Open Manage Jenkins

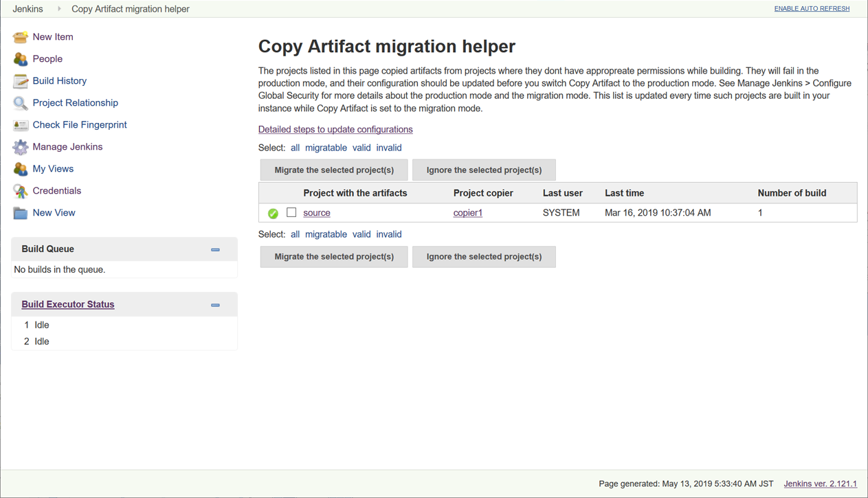(67, 147)
